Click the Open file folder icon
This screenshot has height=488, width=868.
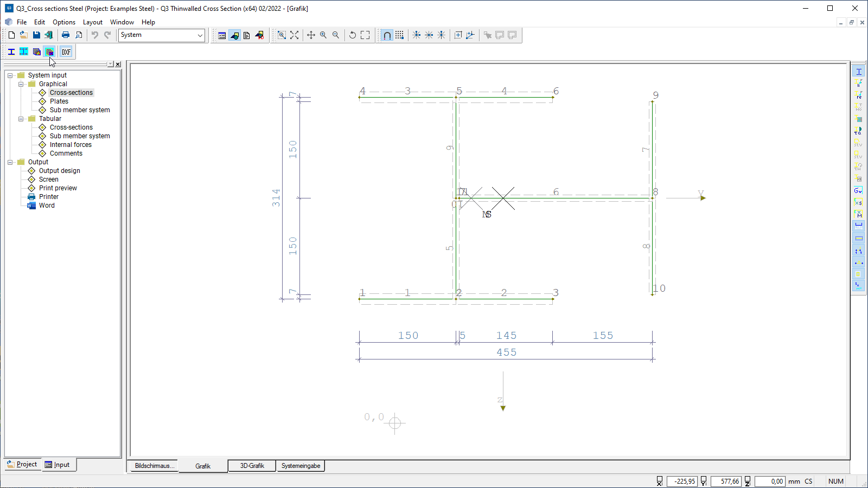[24, 35]
